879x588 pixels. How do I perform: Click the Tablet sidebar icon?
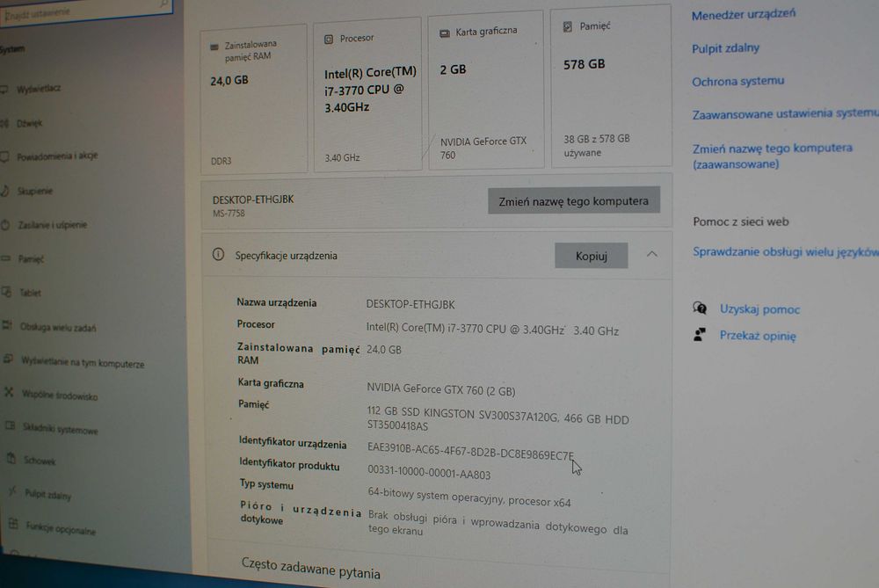(7, 292)
